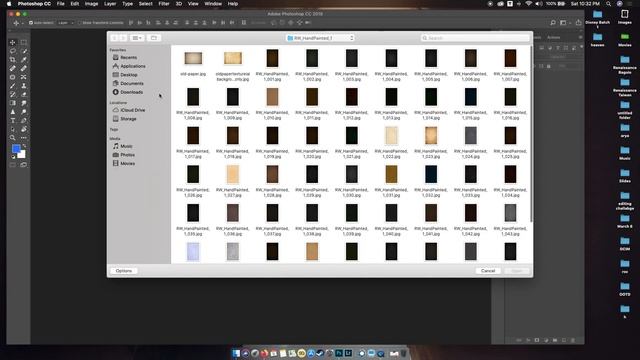Screen dimensions: 640x360
Task: Select the Eraser tool
Action: point(24,94)
